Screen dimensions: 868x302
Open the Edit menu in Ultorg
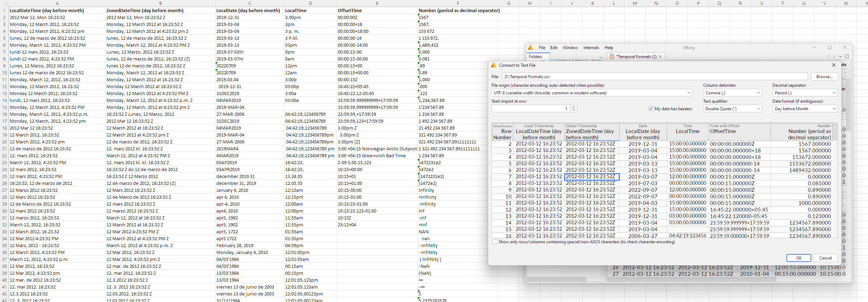554,48
